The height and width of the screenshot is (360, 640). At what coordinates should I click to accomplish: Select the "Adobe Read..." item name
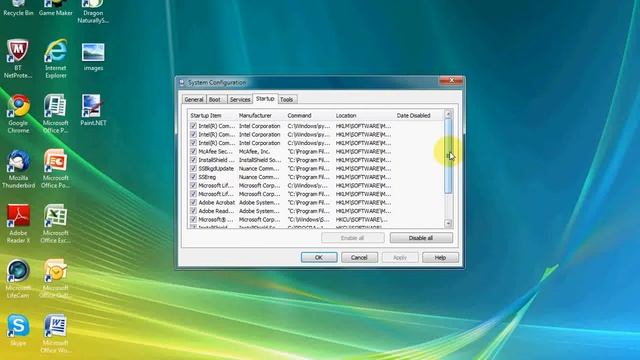click(x=216, y=211)
